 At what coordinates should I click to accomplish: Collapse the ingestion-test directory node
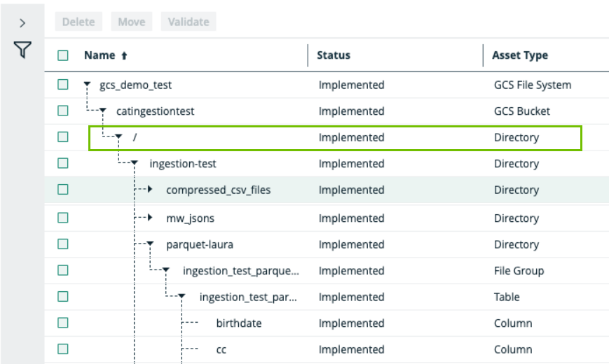(x=134, y=164)
